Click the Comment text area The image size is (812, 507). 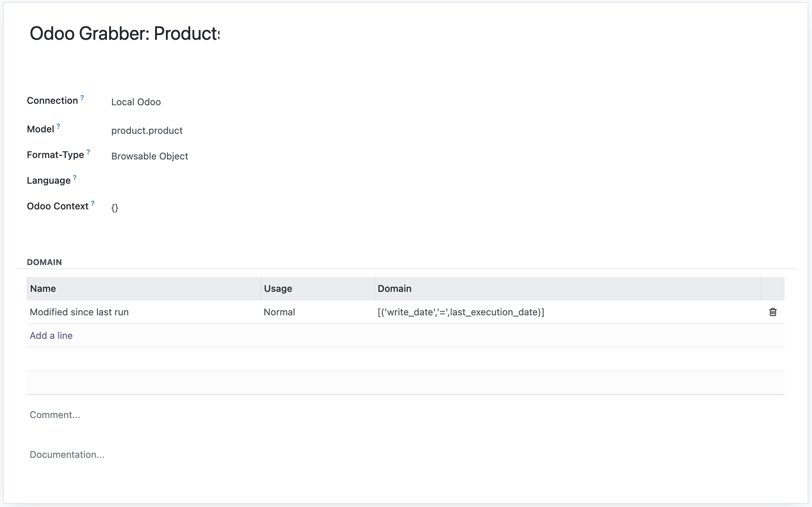(x=406, y=415)
